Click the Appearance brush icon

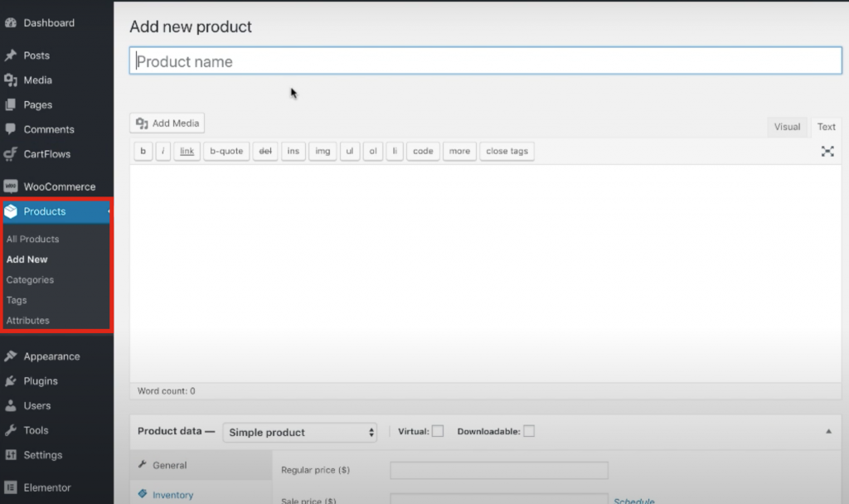pos(11,356)
